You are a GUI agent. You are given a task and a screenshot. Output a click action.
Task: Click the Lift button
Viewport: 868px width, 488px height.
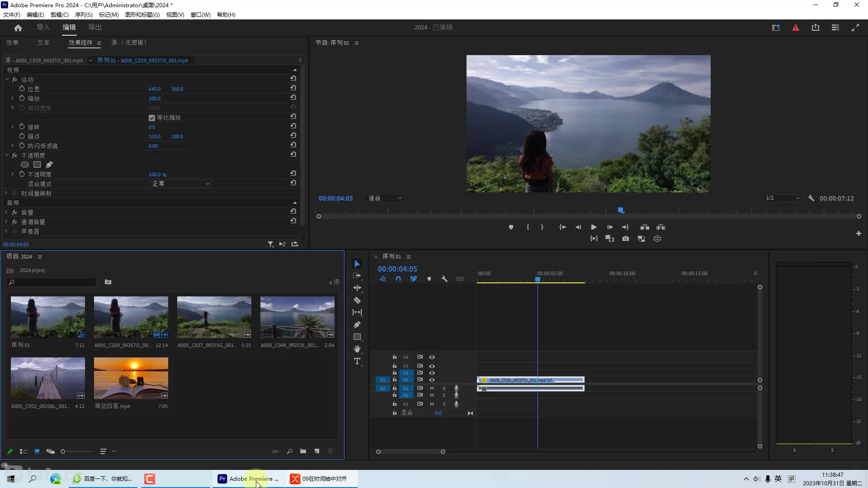pyautogui.click(x=645, y=227)
